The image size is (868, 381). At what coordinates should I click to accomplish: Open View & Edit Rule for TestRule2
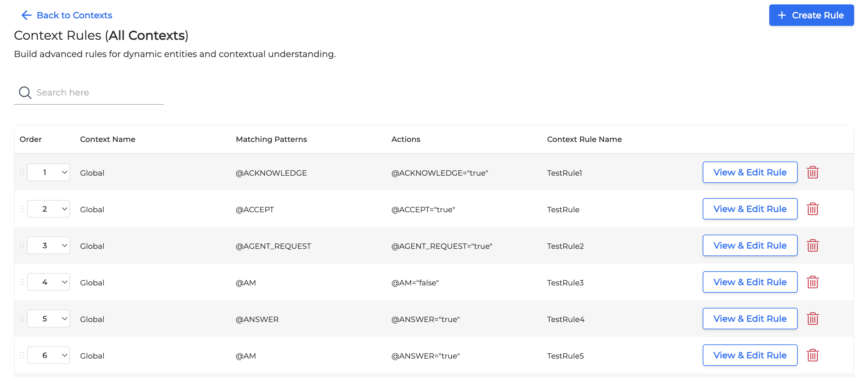750,246
